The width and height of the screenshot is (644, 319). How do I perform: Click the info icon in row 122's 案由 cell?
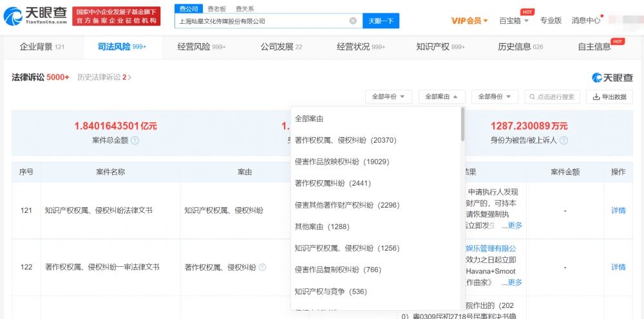click(262, 268)
